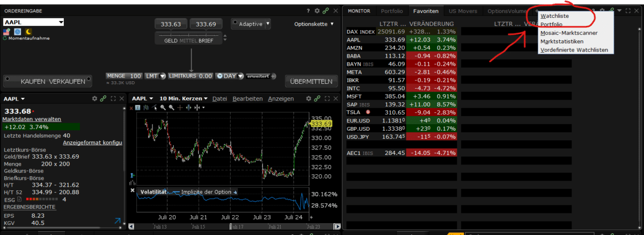Choose Marktstatistiken from the popup menu
The image size is (644, 235).
coord(562,41)
